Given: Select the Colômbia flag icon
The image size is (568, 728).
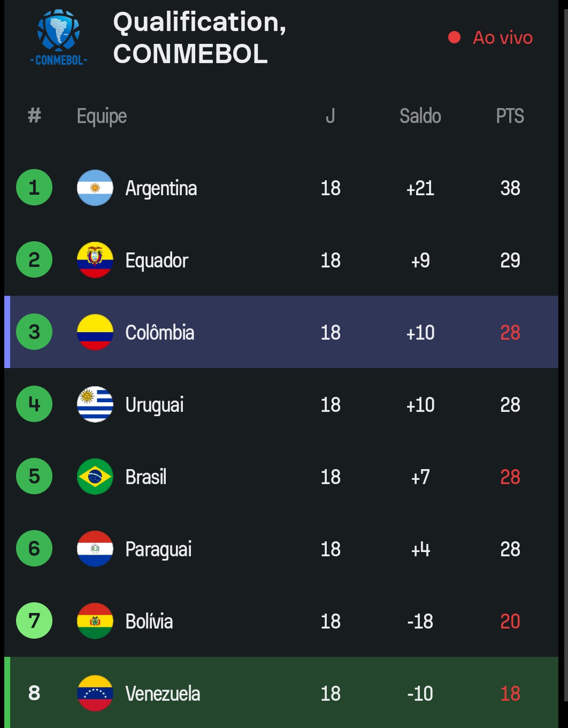Looking at the screenshot, I should pos(95,332).
